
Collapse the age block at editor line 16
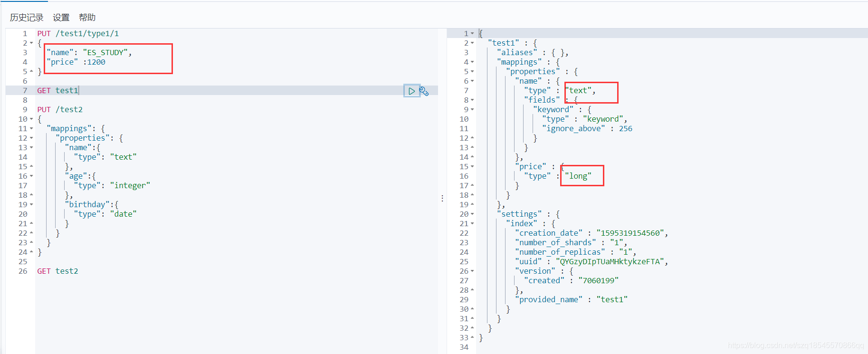[31, 176]
